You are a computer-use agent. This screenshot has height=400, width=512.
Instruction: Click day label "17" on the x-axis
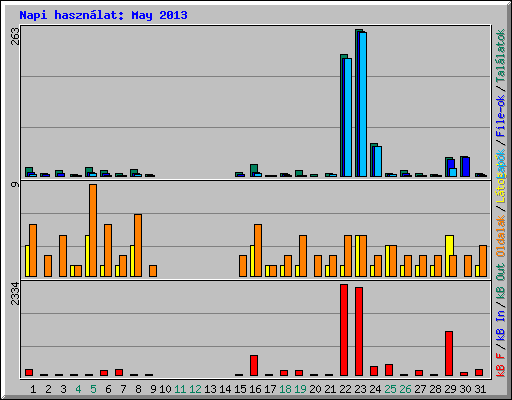click(x=270, y=389)
